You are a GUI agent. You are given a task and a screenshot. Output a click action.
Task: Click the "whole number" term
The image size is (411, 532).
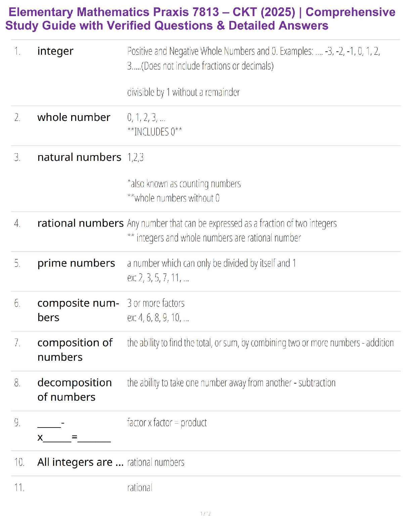pyautogui.click(x=74, y=117)
